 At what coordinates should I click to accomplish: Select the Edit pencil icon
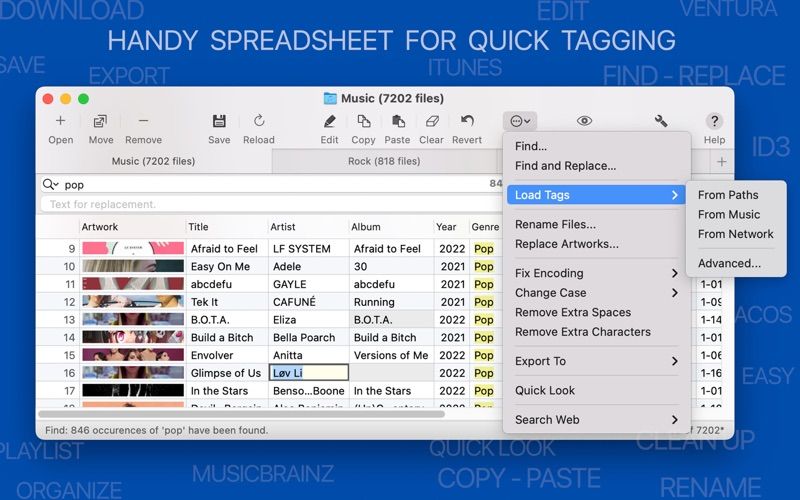(x=329, y=121)
